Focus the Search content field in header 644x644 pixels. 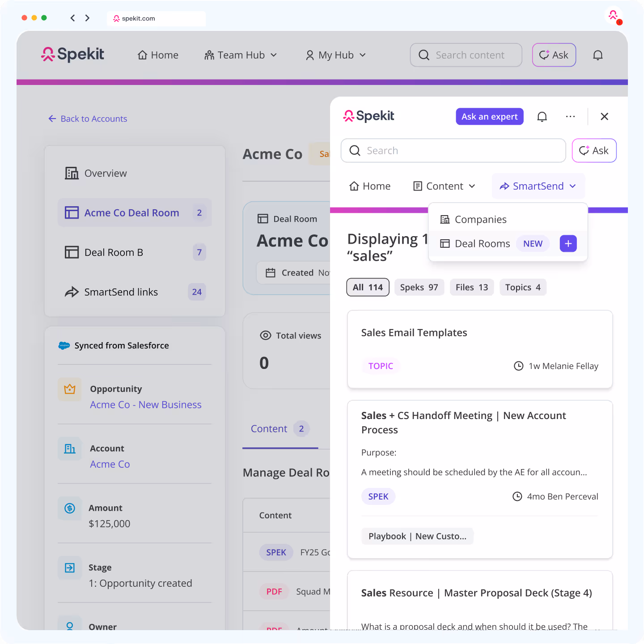pos(466,55)
